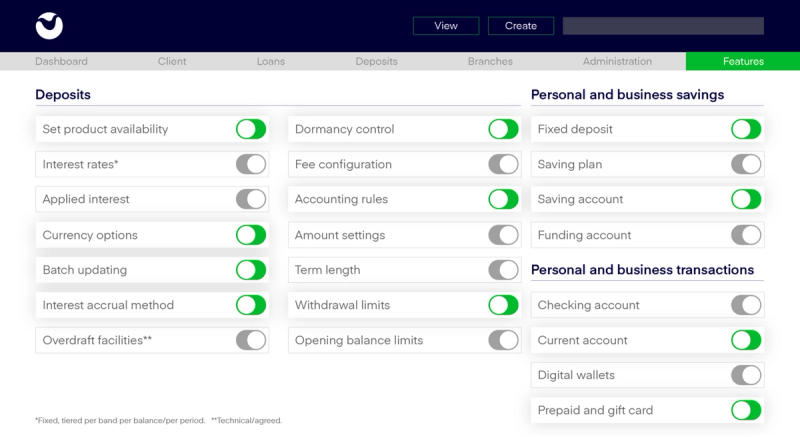This screenshot has width=800, height=437.
Task: Disable Prepaid and gift card toggle
Action: click(x=746, y=410)
